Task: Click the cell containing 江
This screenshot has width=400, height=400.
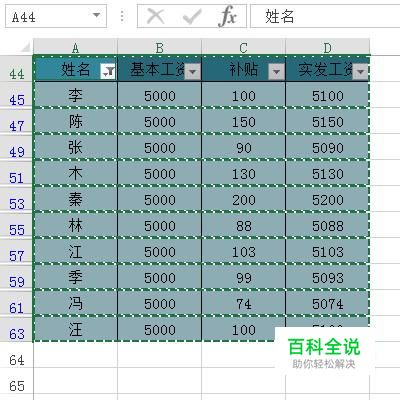Action: [x=76, y=251]
